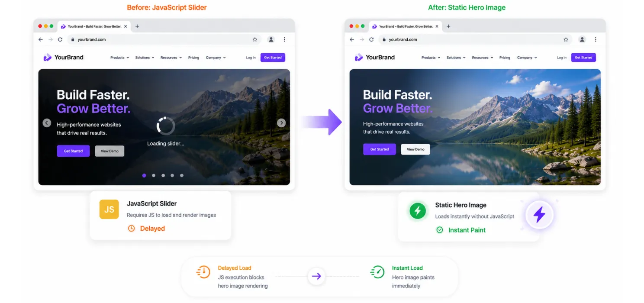Click YourBrand logo in the Before browser
This screenshot has width=644, height=303.
click(x=63, y=57)
